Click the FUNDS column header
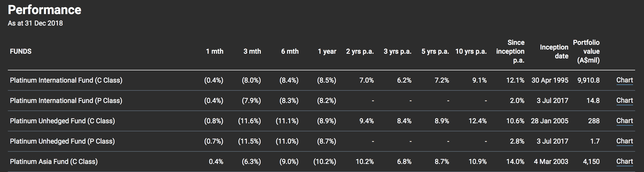This screenshot has width=644, height=172. click(x=21, y=51)
